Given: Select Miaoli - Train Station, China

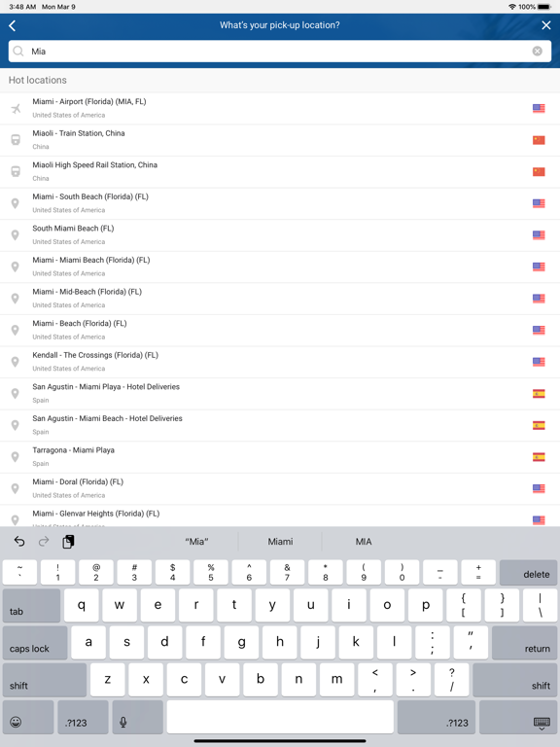Looking at the screenshot, I should point(280,140).
